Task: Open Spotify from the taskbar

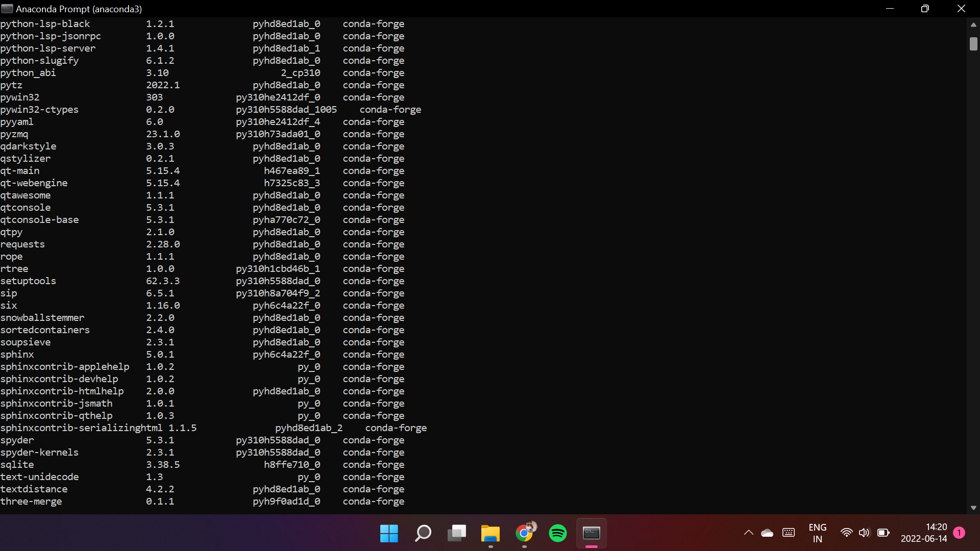Action: (557, 533)
